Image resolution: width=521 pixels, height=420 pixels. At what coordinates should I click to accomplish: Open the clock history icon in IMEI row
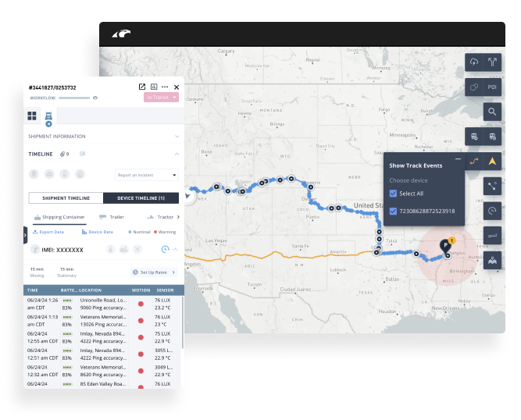[x=165, y=249]
